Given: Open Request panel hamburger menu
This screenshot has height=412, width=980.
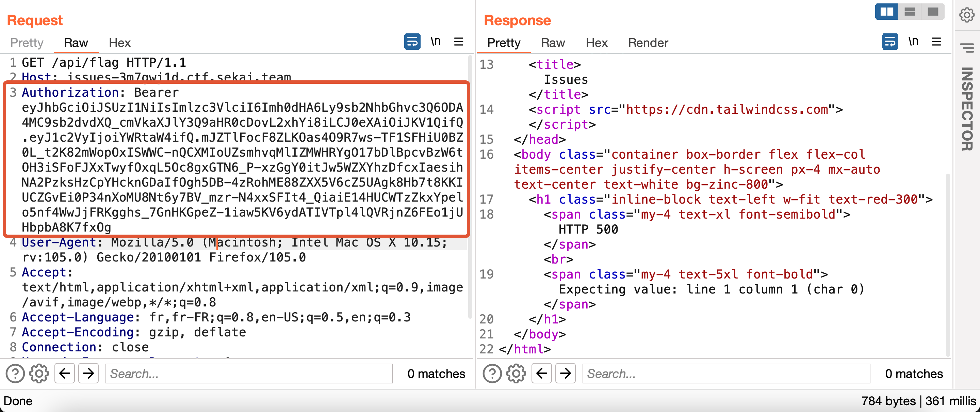Looking at the screenshot, I should pyautogui.click(x=459, y=42).
